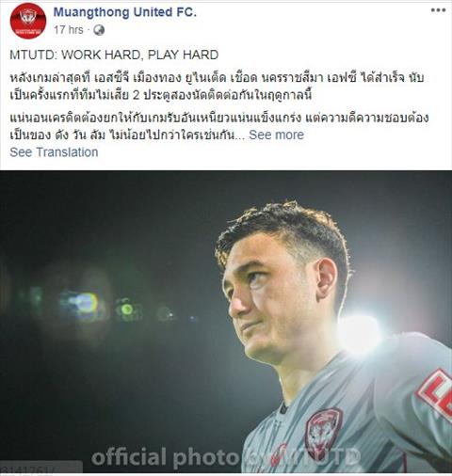Click the green lens flare on the left
452x476 pixels.
pyautogui.click(x=127, y=309)
